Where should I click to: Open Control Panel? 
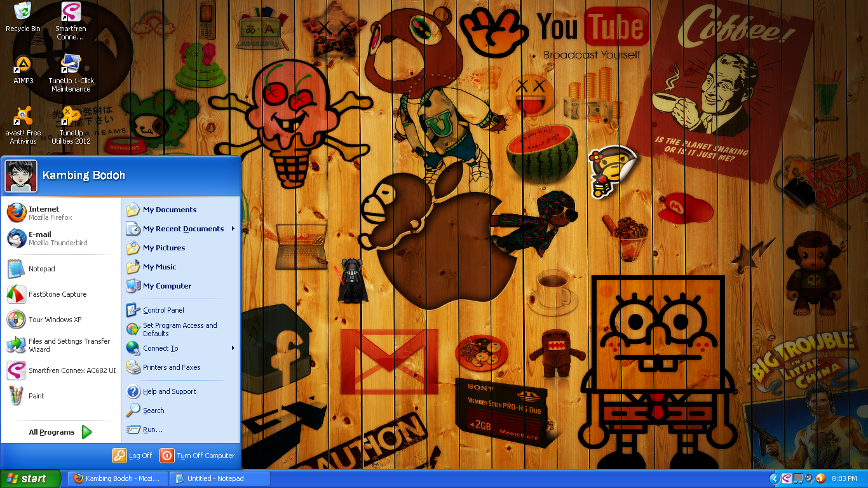pyautogui.click(x=180, y=310)
